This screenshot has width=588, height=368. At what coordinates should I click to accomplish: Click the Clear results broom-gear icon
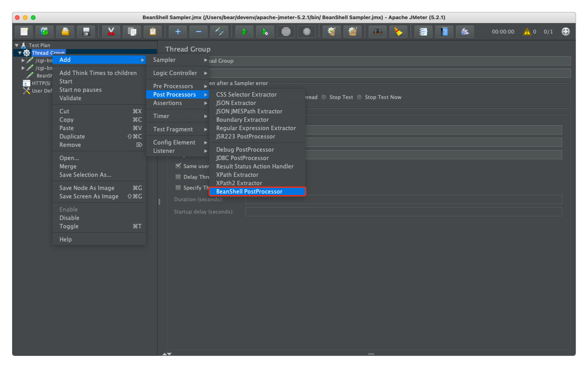[x=331, y=32]
